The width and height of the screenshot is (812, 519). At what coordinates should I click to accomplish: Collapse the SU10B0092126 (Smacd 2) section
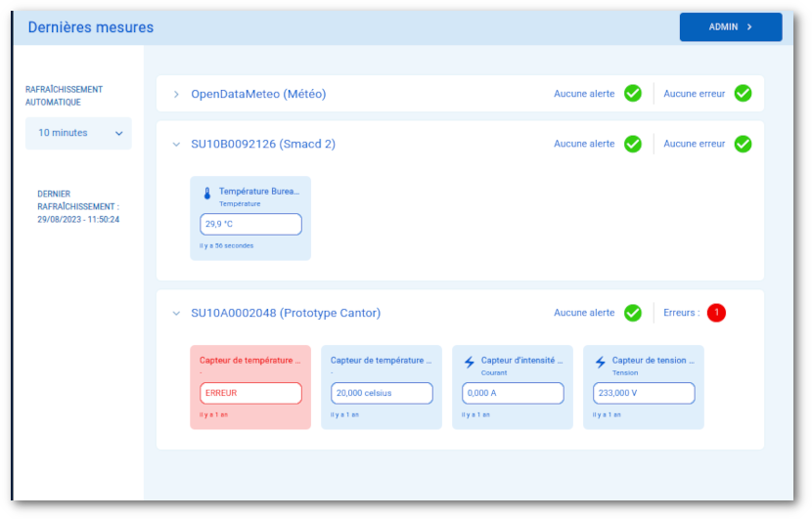[x=176, y=145]
